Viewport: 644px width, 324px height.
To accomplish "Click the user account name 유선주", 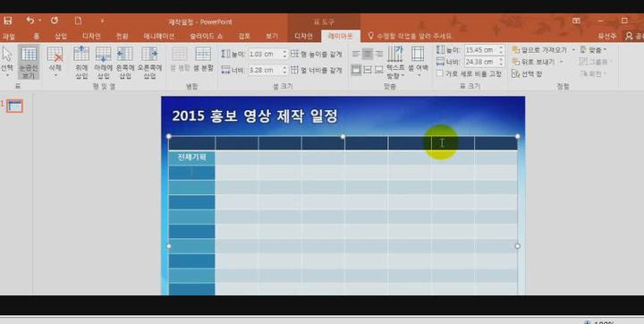I will (x=607, y=36).
